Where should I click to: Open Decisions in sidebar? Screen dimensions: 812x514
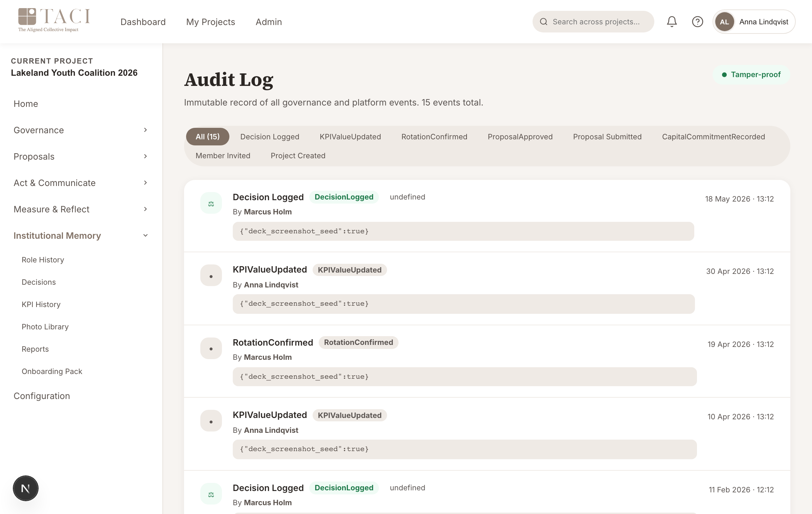click(x=39, y=282)
